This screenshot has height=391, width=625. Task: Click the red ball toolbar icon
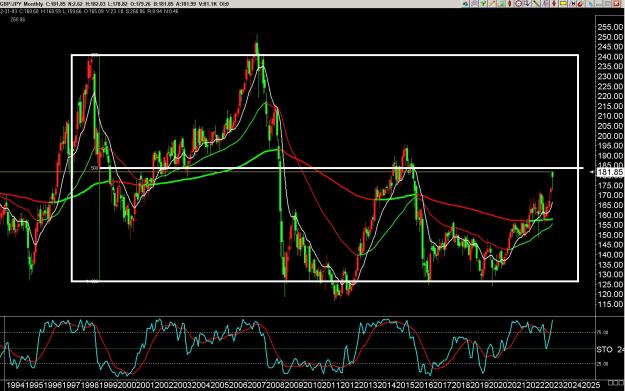pos(580,4)
